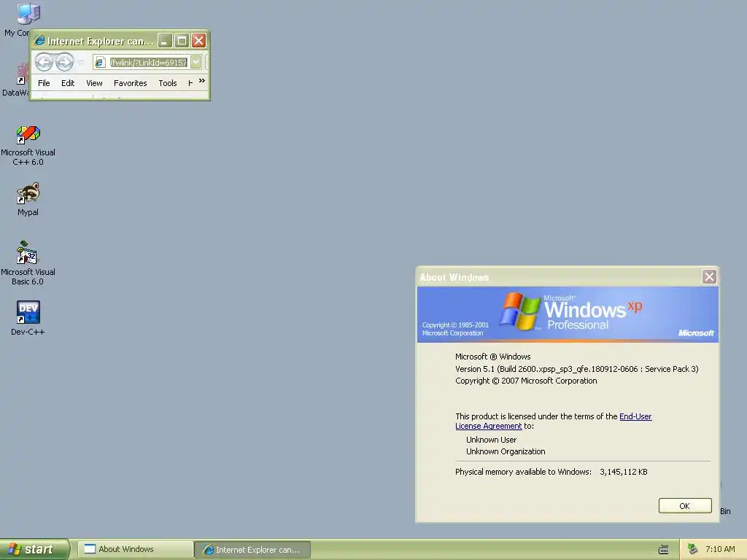This screenshot has height=560, width=747.
Task: Open the Tools menu in Internet Explorer
Action: click(168, 83)
